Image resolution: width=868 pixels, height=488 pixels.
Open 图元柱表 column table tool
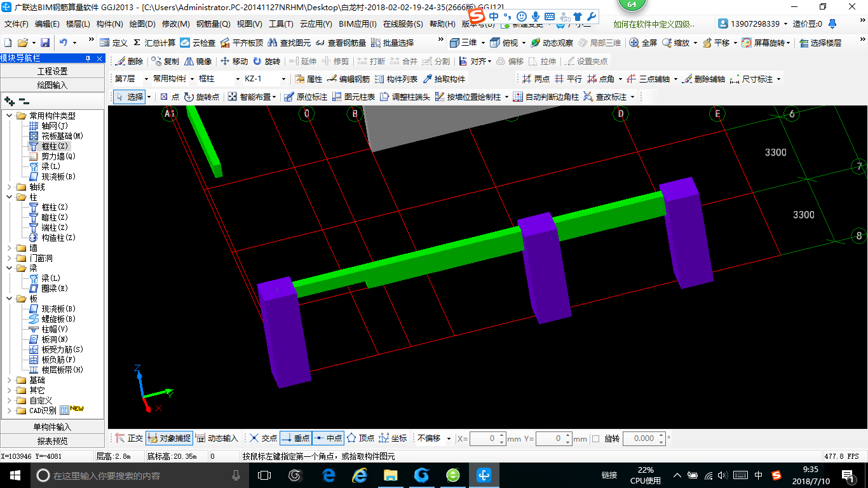[353, 97]
